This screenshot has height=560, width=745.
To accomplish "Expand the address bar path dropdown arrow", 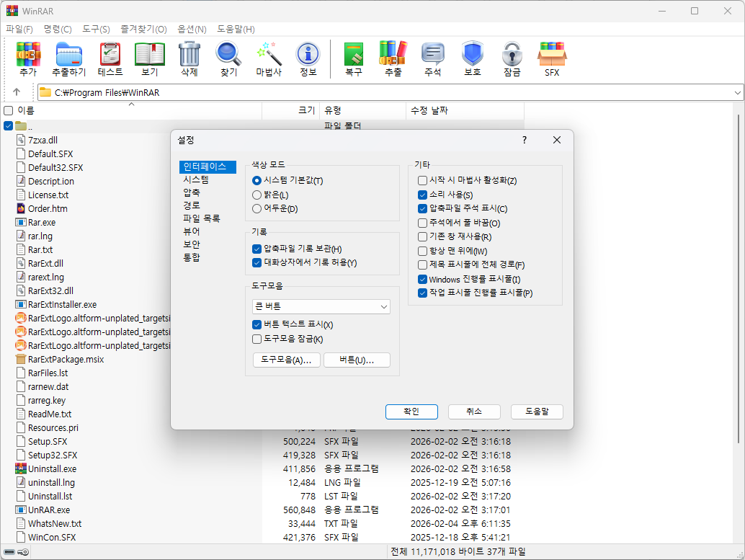I will click(737, 93).
